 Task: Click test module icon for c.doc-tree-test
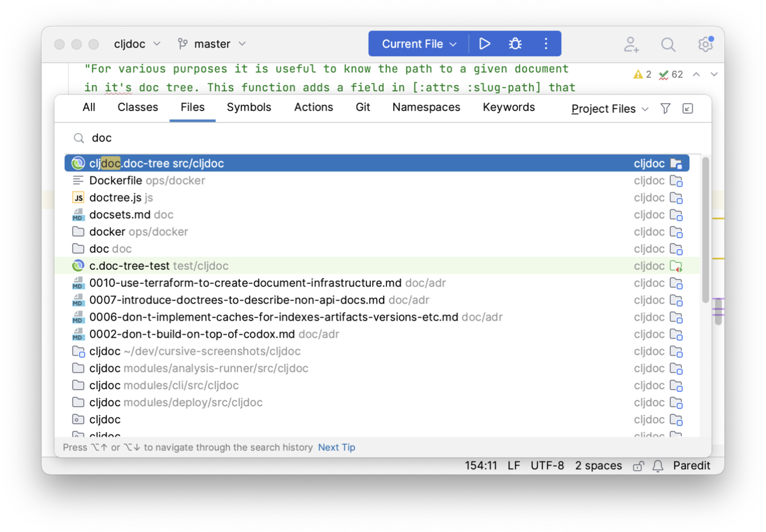click(676, 266)
